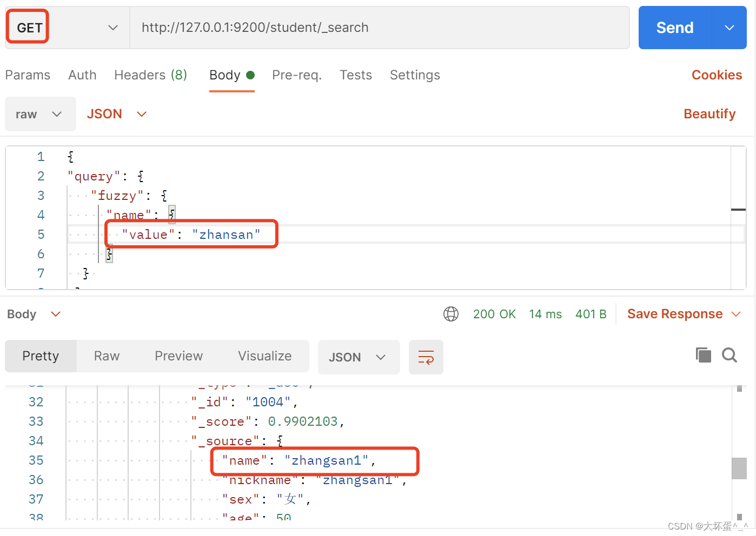Click the "_id": "1004" response line
The width and height of the screenshot is (756, 536).
[244, 402]
